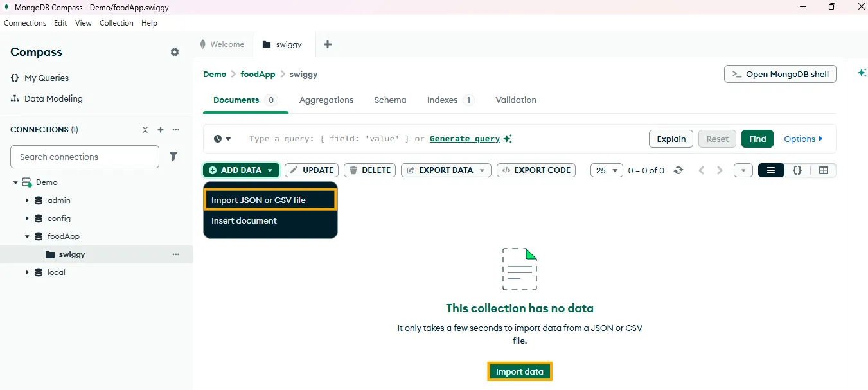Click the swiggy collection folder icon
The width and height of the screenshot is (868, 390).
pyautogui.click(x=50, y=254)
